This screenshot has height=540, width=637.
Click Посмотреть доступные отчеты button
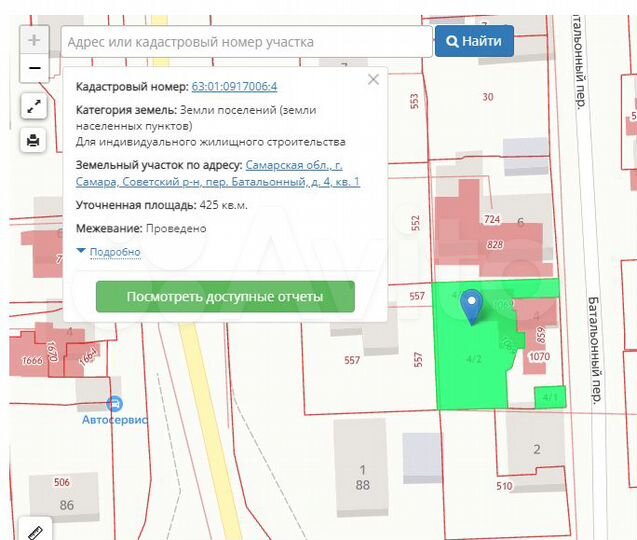225,297
